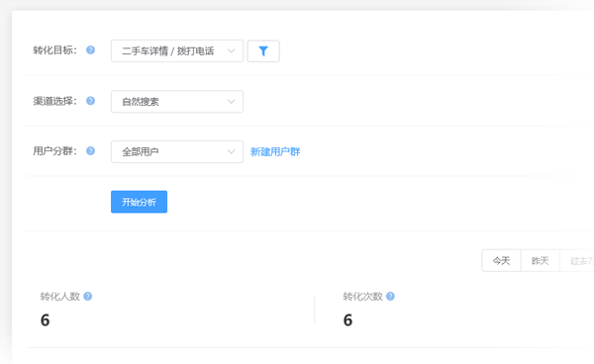This screenshot has height=364, width=594.
Task: Click the 转化人数 metric label
Action: pos(59,297)
